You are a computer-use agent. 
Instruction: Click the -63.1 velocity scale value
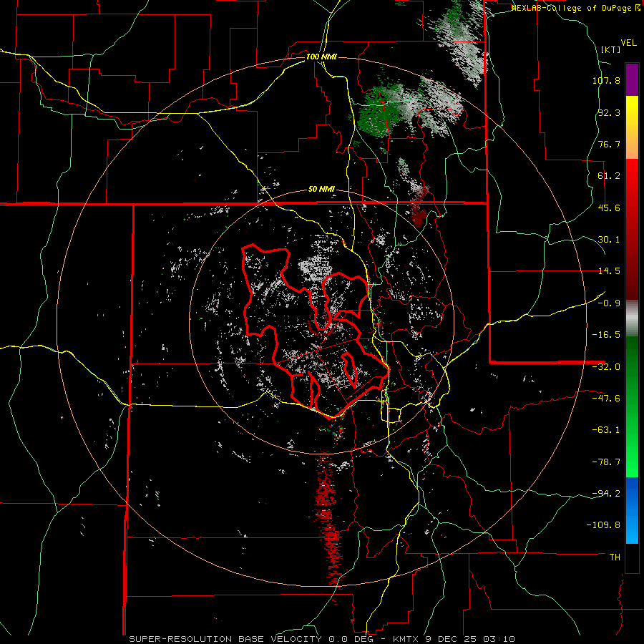point(606,430)
